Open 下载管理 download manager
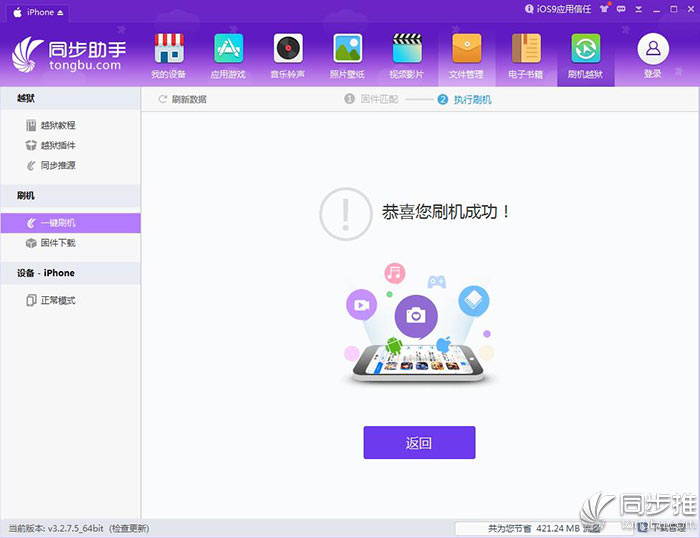Viewport: 700px width, 538px height. coord(662,528)
